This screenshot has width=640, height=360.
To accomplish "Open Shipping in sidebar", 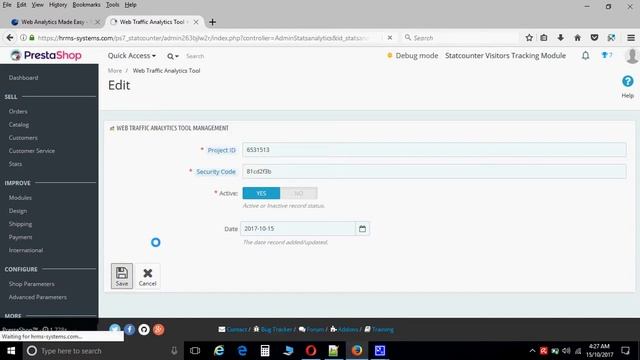I will (x=20, y=224).
